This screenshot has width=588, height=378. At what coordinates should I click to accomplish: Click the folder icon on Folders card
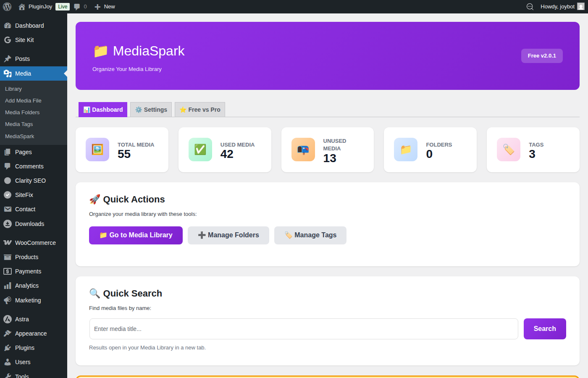click(405, 150)
